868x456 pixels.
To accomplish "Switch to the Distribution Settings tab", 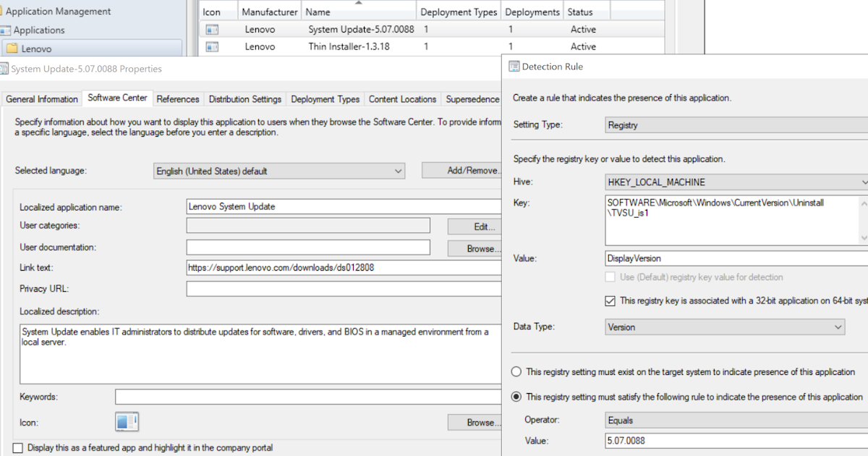I will click(245, 99).
